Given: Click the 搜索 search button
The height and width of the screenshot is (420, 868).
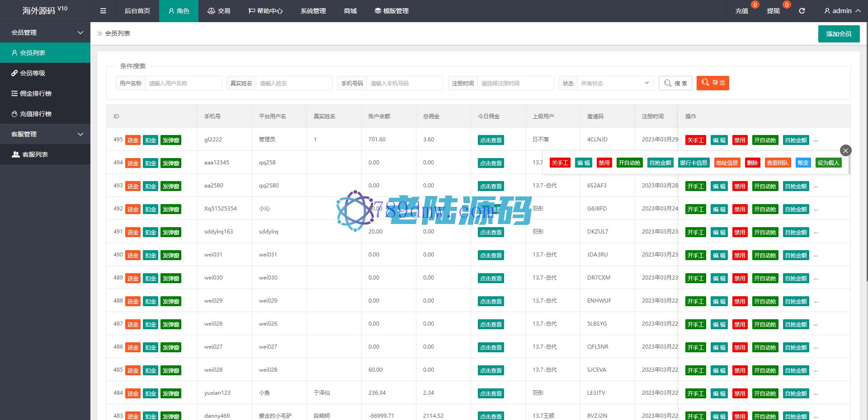Looking at the screenshot, I should pos(675,83).
